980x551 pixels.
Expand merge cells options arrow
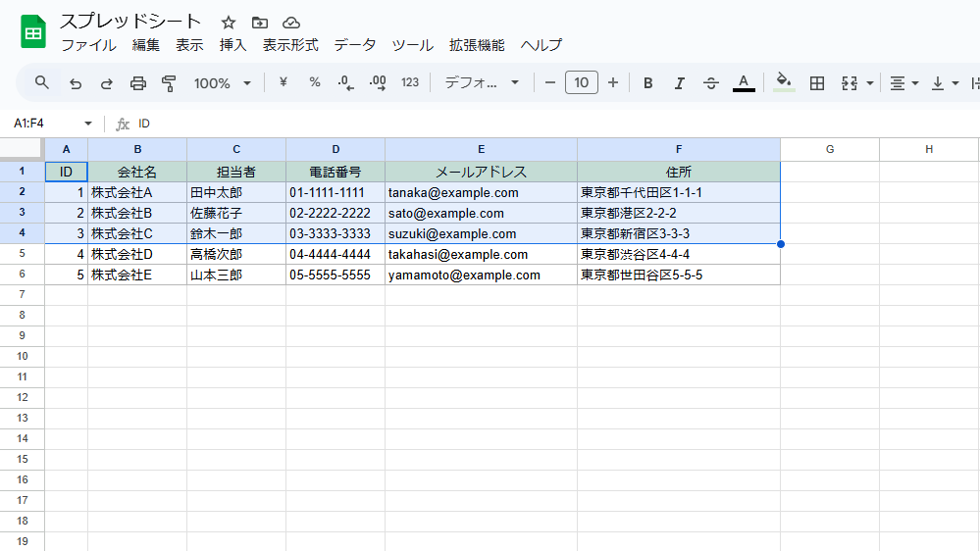point(870,83)
